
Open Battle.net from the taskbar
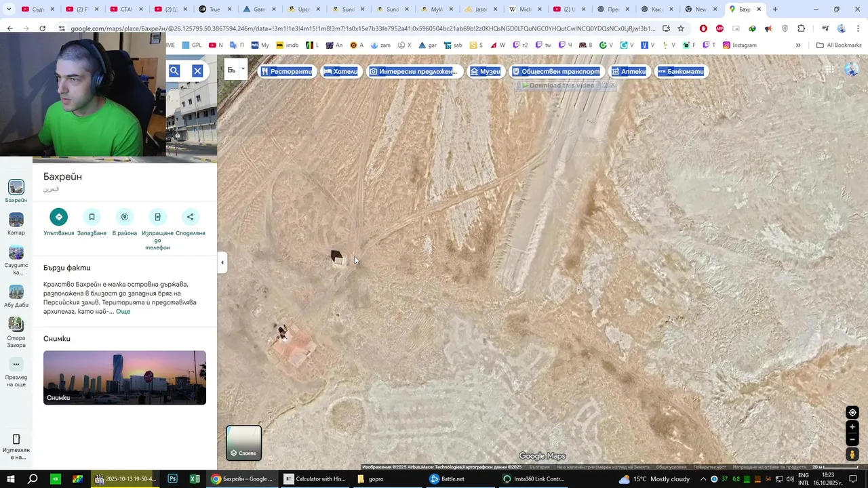pyautogui.click(x=447, y=479)
